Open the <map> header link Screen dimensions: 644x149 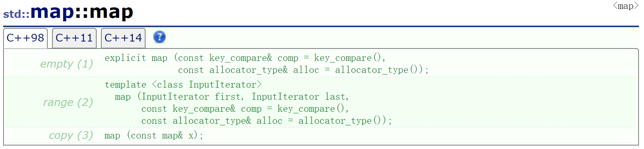[x=625, y=6]
